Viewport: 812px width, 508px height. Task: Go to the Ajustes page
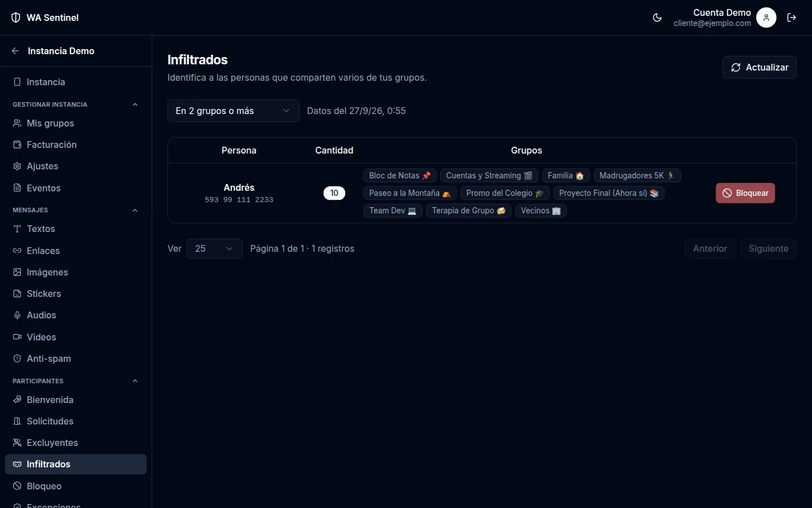pyautogui.click(x=76, y=166)
